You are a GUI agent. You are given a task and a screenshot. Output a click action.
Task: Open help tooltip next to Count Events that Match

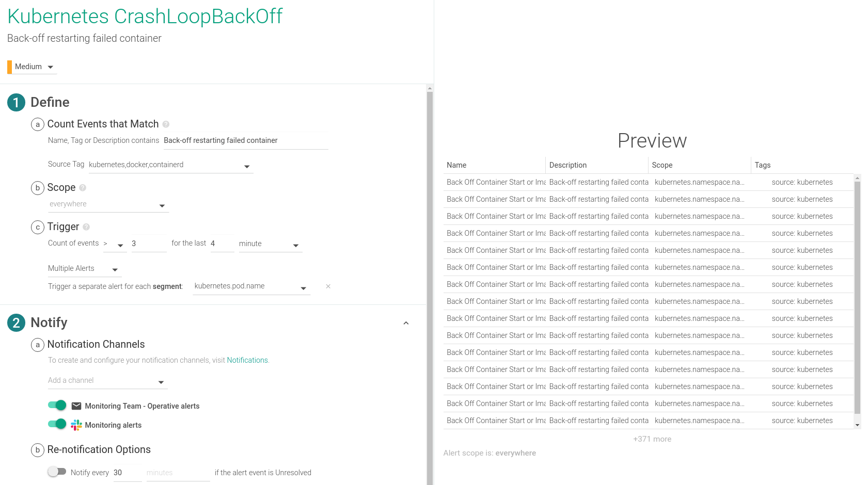click(166, 124)
